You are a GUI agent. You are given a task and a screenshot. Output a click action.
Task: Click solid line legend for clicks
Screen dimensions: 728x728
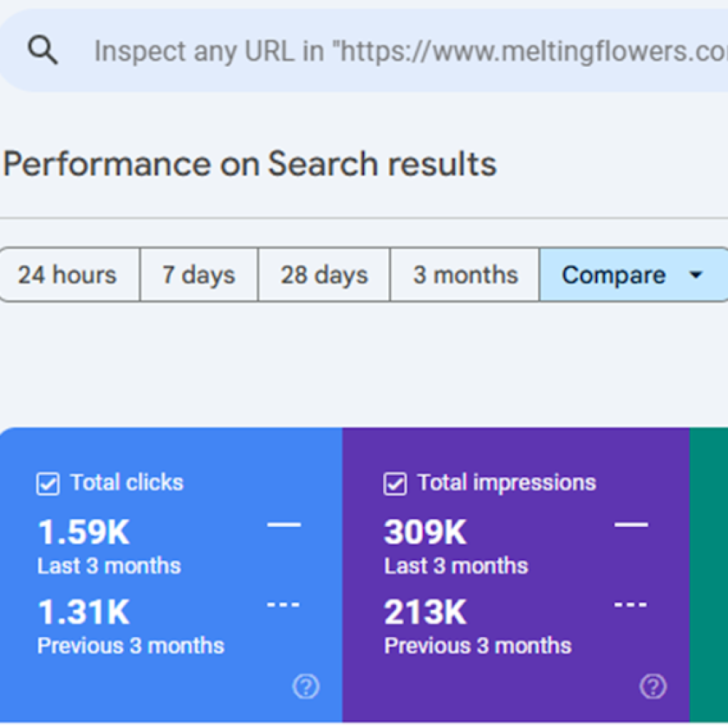coord(284,525)
